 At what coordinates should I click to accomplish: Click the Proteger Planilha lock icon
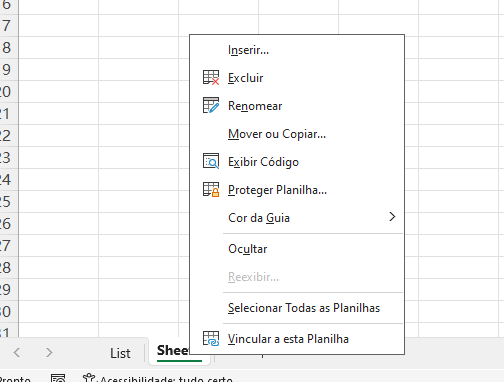pyautogui.click(x=211, y=190)
